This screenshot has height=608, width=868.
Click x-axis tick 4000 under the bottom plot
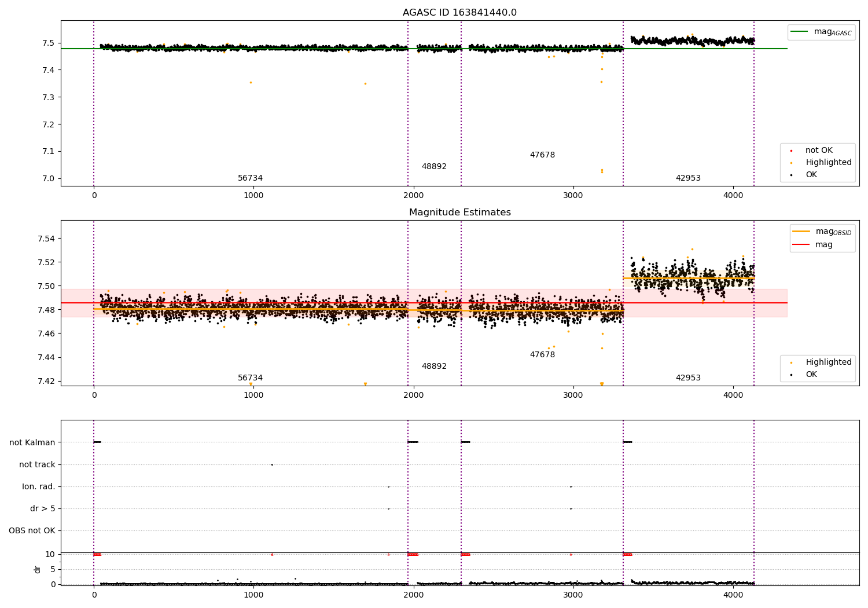(733, 595)
